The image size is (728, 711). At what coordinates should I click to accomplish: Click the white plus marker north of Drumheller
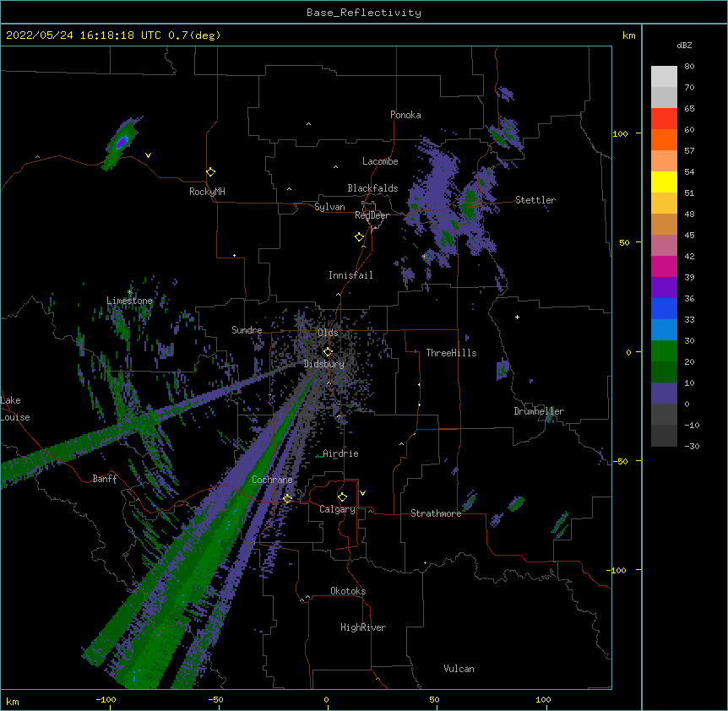517,317
